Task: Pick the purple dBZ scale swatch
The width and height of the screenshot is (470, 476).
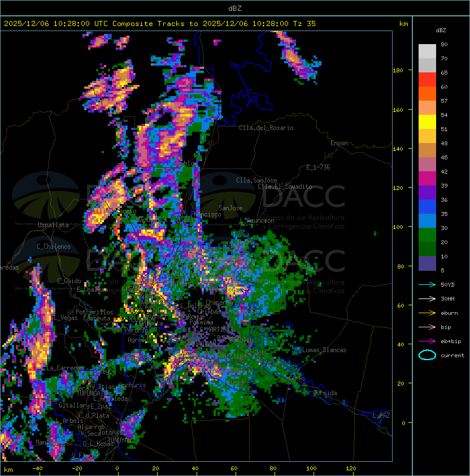Action: (x=427, y=192)
